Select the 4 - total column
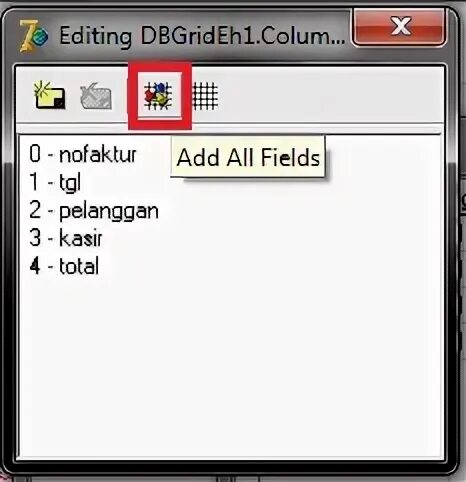This screenshot has width=466, height=482. click(x=64, y=266)
